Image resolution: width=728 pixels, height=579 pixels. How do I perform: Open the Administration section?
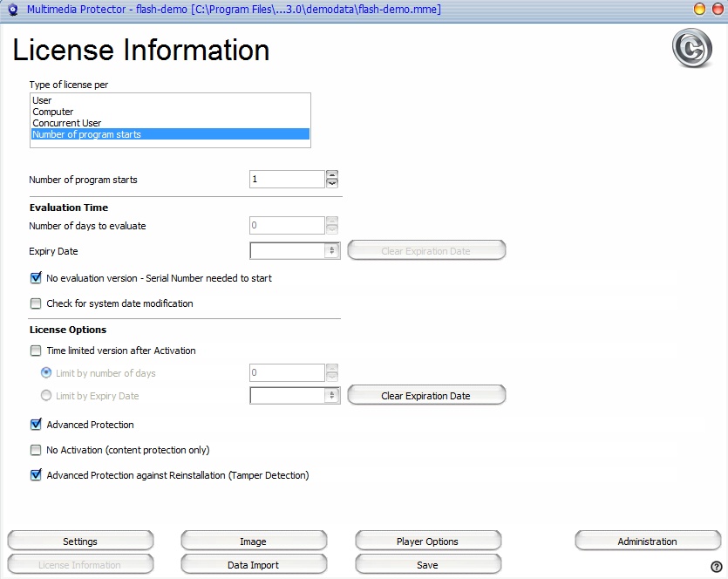pyautogui.click(x=647, y=542)
